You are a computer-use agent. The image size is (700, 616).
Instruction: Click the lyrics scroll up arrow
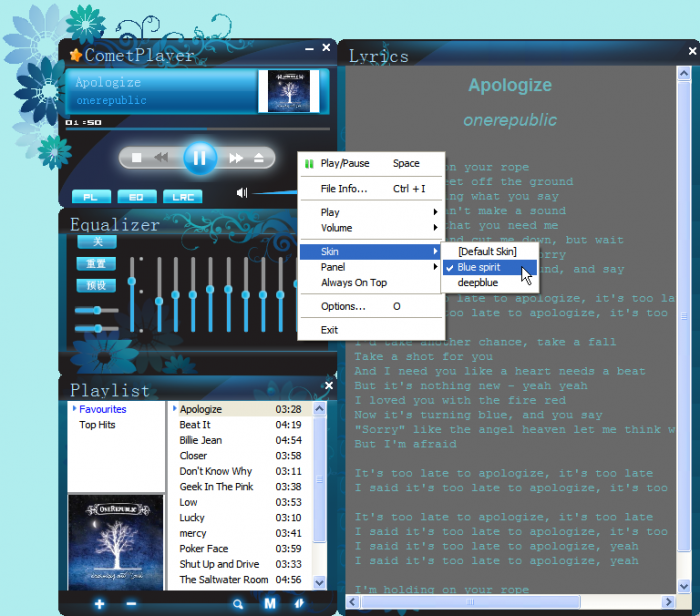pos(684,73)
